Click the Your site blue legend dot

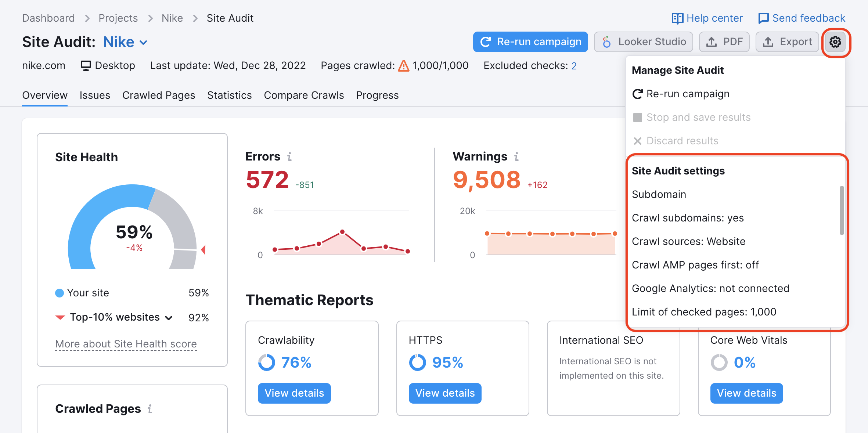(60, 293)
